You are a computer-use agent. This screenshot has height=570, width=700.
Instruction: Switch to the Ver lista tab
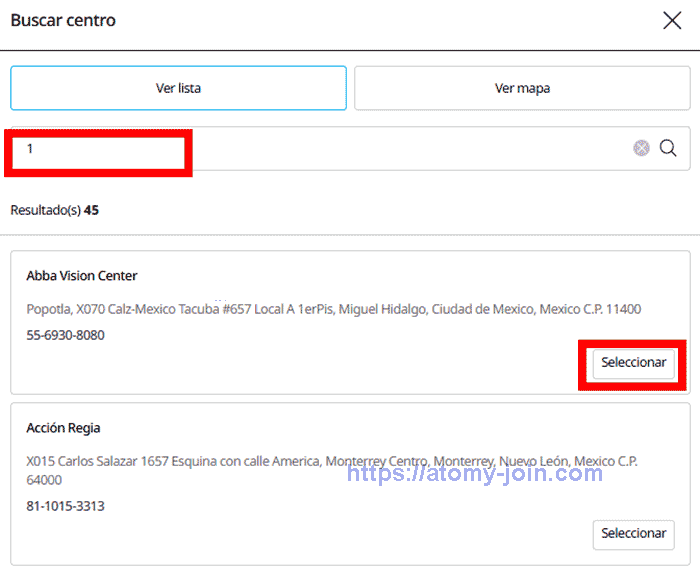178,88
